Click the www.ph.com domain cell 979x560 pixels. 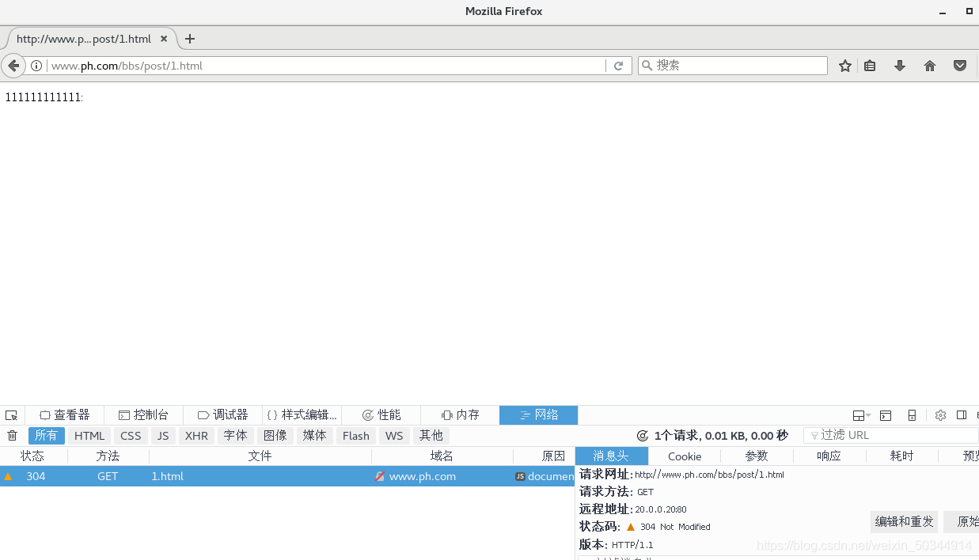(423, 476)
